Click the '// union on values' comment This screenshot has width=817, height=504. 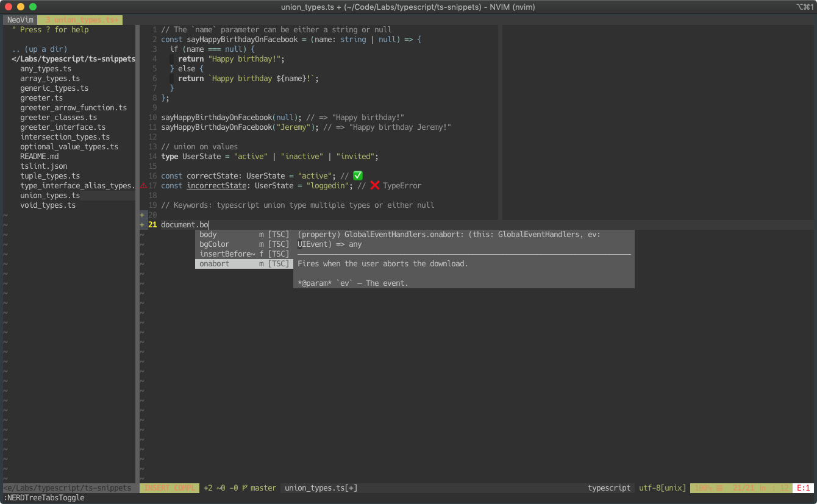[199, 147]
